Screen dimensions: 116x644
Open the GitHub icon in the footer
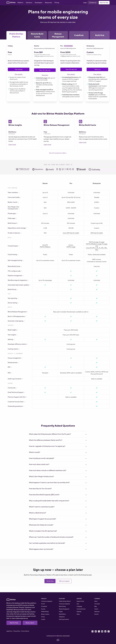[93, 631]
